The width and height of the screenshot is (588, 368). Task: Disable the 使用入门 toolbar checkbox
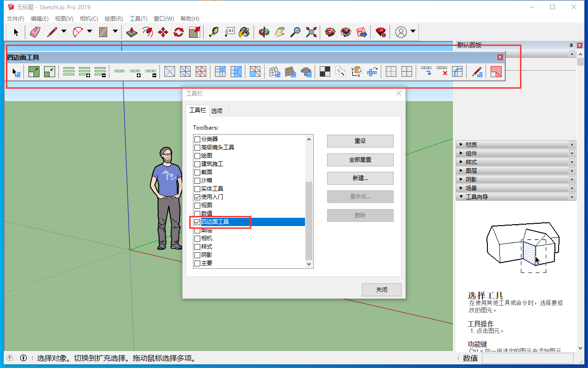tap(197, 197)
